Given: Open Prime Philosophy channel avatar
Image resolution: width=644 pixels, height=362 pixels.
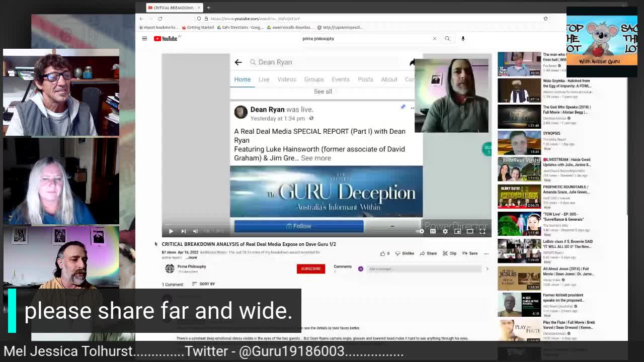Looking at the screenshot, I should point(170,269).
